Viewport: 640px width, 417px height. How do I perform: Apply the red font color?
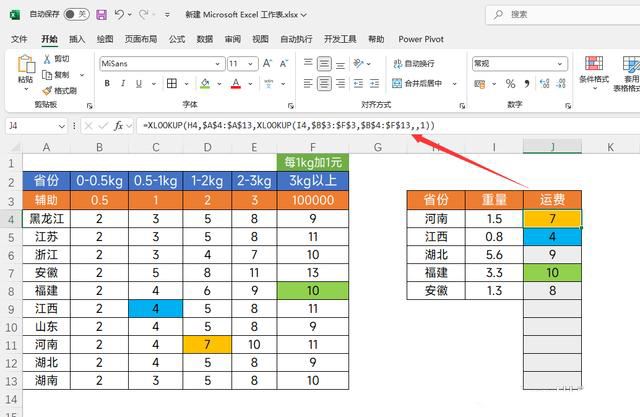pos(236,84)
